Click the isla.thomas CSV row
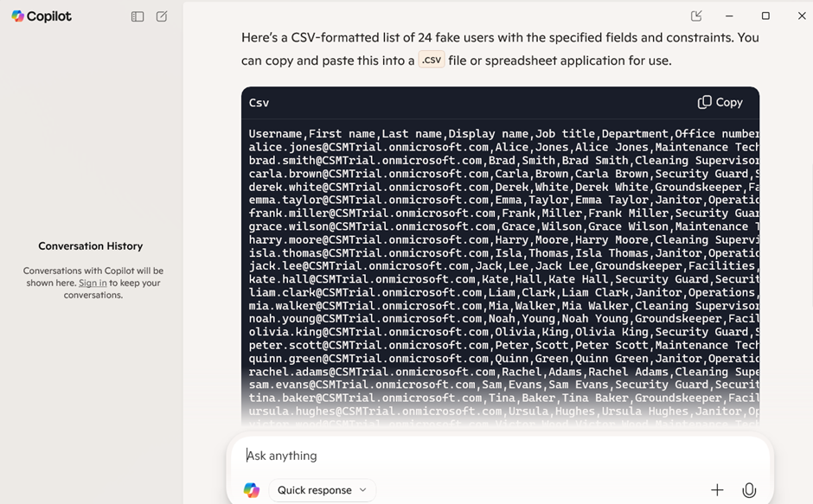The image size is (813, 504). pyautogui.click(x=503, y=253)
